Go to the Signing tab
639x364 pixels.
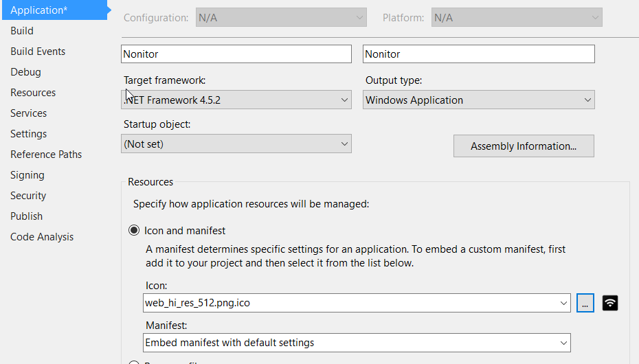pyautogui.click(x=27, y=175)
